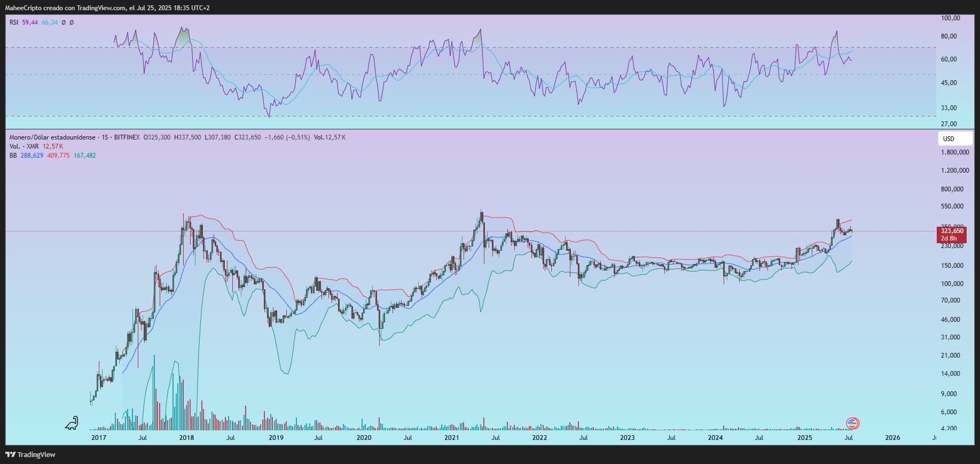The width and height of the screenshot is (980, 464).
Task: Click the RSI average value 66,34
Action: pos(50,22)
